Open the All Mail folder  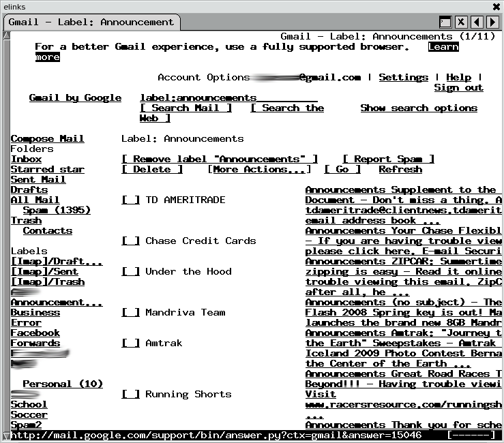[x=35, y=200]
